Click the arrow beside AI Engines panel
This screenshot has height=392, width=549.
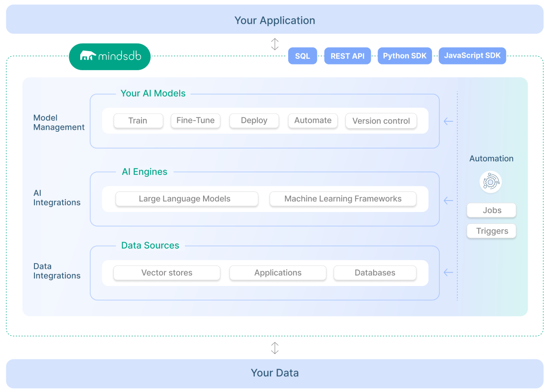tap(448, 201)
